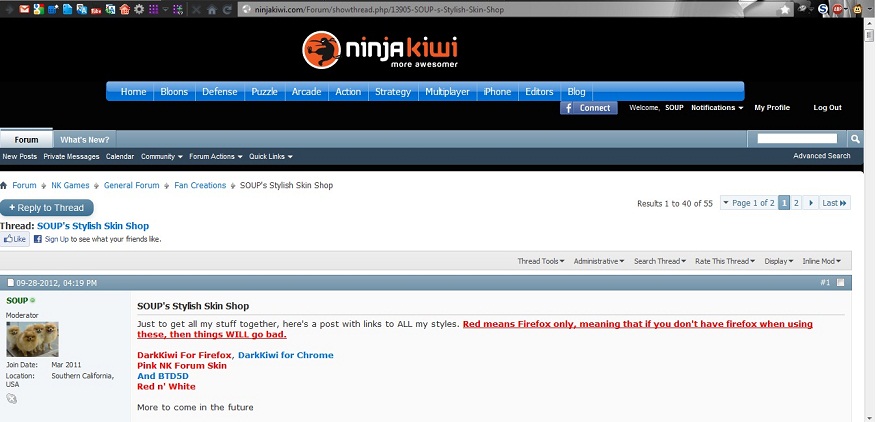
Task: Open the Private Messages link
Action: (x=72, y=157)
